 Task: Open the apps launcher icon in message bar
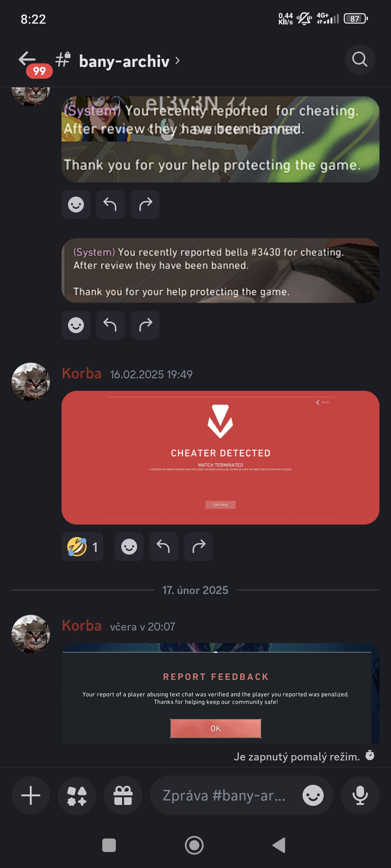pos(77,795)
